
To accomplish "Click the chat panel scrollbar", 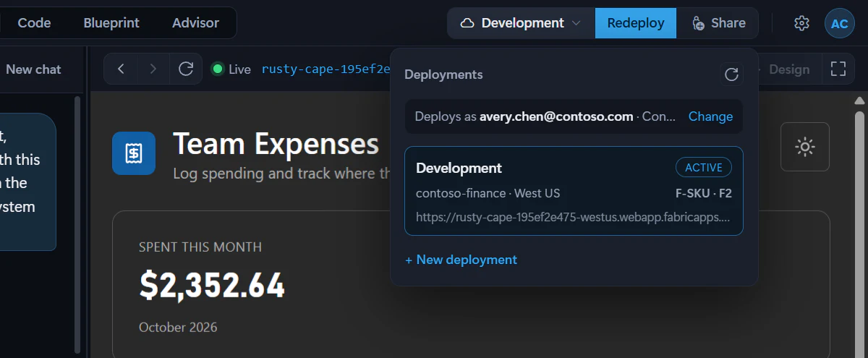I will click(x=77, y=224).
